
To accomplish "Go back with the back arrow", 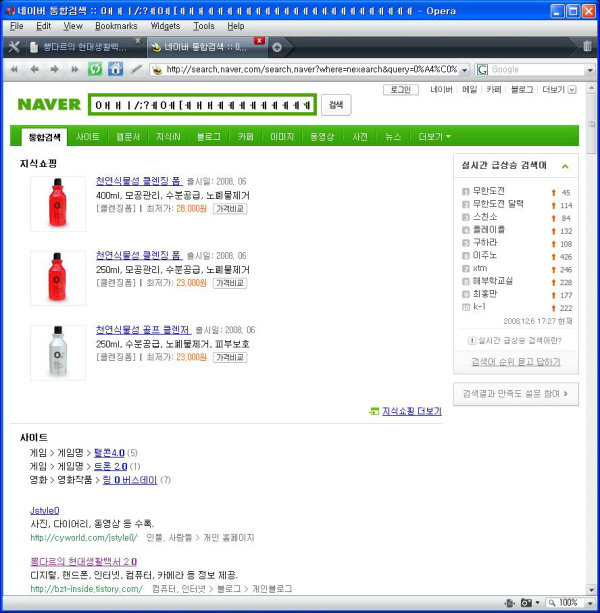I will coord(34,70).
